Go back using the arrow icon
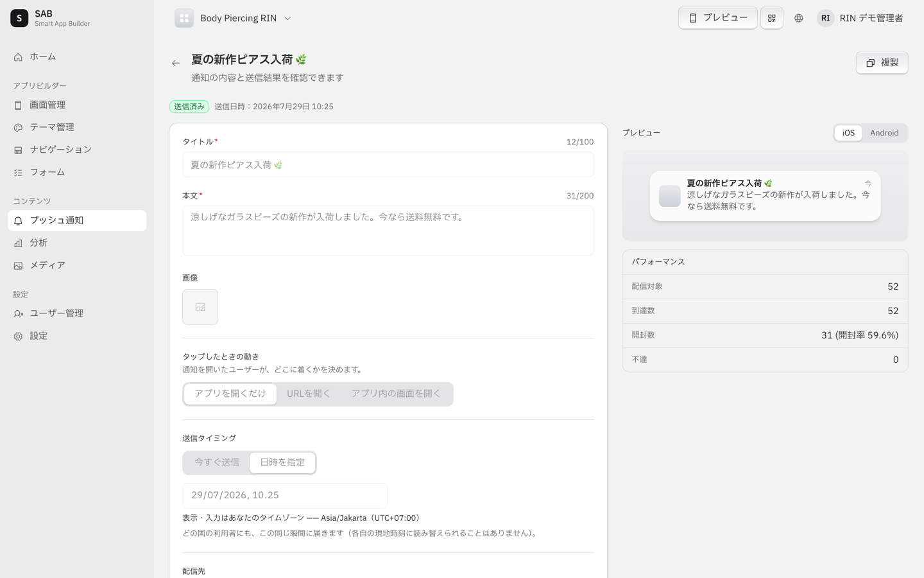This screenshot has width=924, height=578. coord(176,63)
